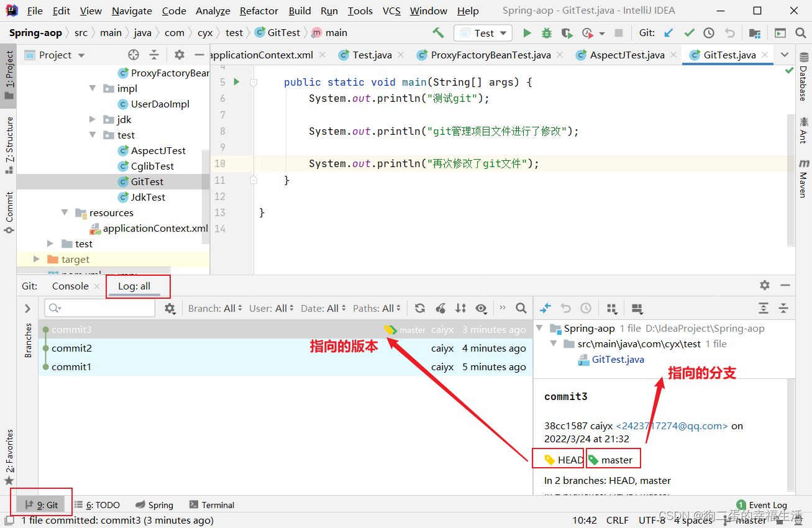Click cherry-pick icon in Git log
Image resolution: width=812 pixels, height=528 pixels.
440,308
